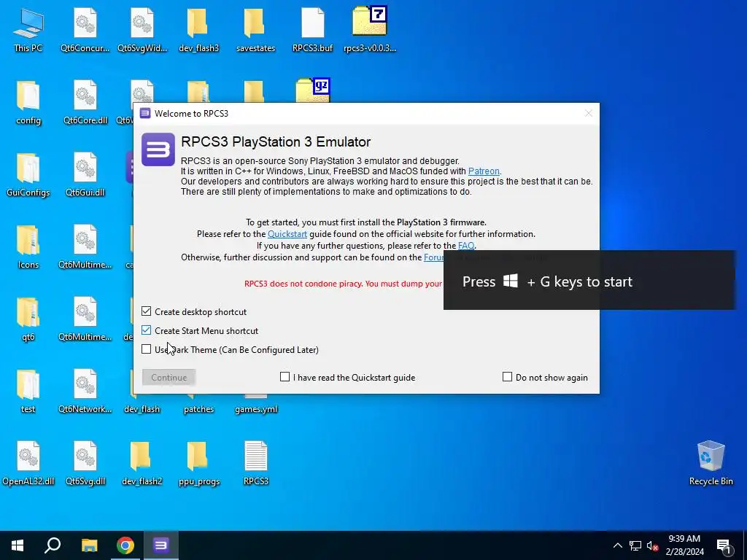The image size is (747, 560).
Task: Select the OpenAL32.dll file icon
Action: [x=28, y=464]
